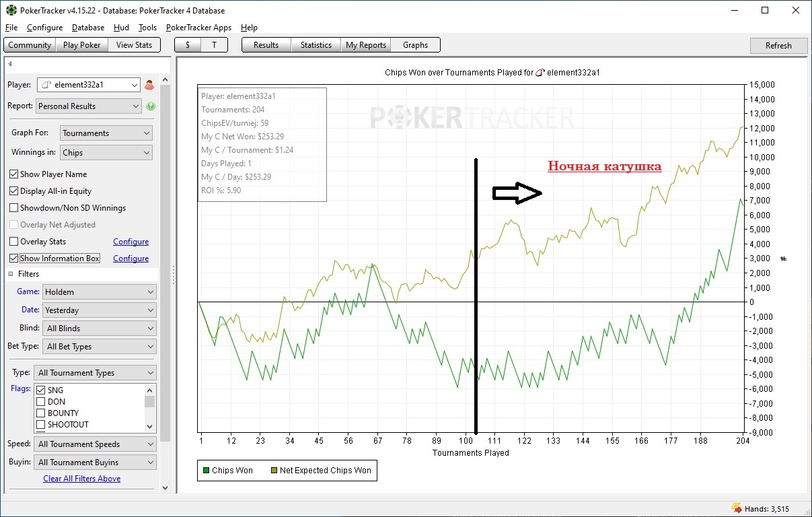Enable Overlay Stats checkbox
The height and width of the screenshot is (517, 812).
(x=14, y=242)
